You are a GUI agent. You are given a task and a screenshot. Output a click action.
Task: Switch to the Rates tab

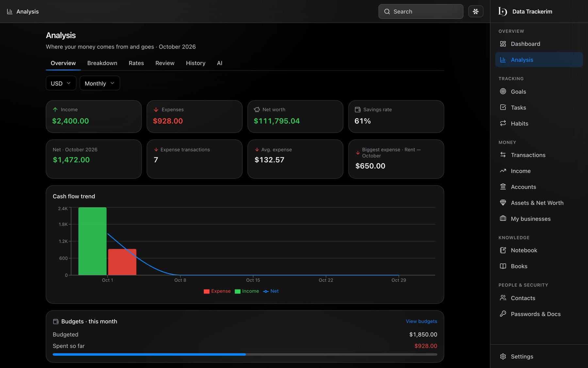[136, 63]
